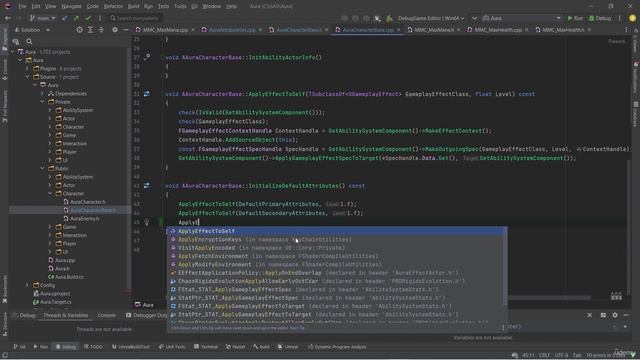Click the more options dots beside Debug
The width and height of the screenshot is (640, 360).
click(620, 18)
